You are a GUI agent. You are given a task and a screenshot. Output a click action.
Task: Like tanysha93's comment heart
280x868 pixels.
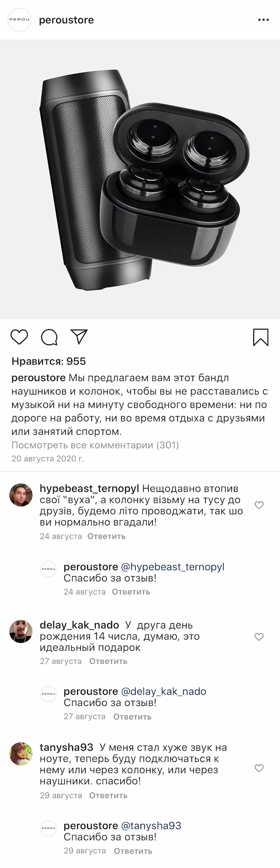click(259, 768)
